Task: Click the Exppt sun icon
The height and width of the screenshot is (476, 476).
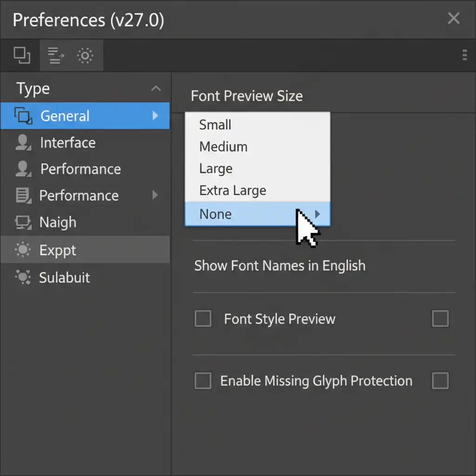Action: (x=23, y=250)
